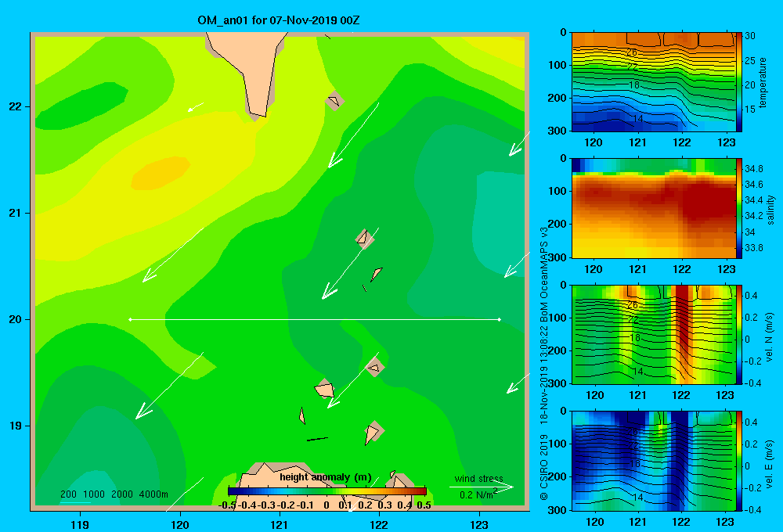The image size is (783, 532).
Task: Click the height anomaly color bar
Action: (x=327, y=491)
